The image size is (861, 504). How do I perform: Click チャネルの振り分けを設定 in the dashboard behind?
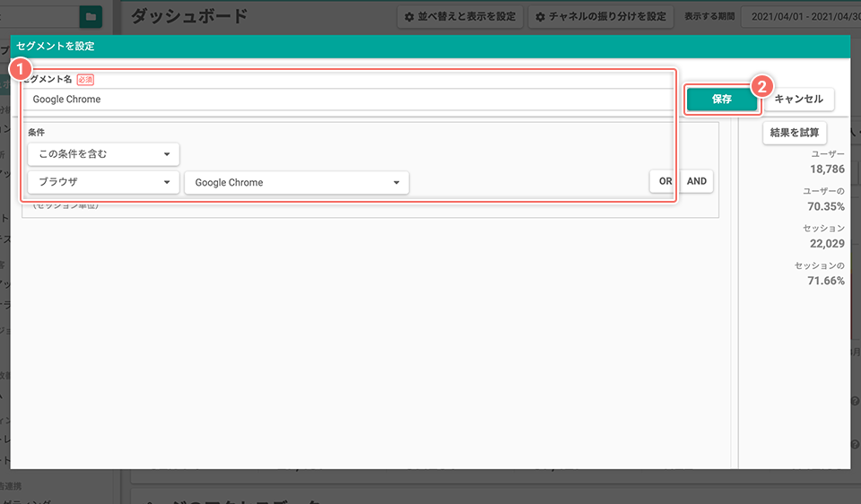pos(601,16)
